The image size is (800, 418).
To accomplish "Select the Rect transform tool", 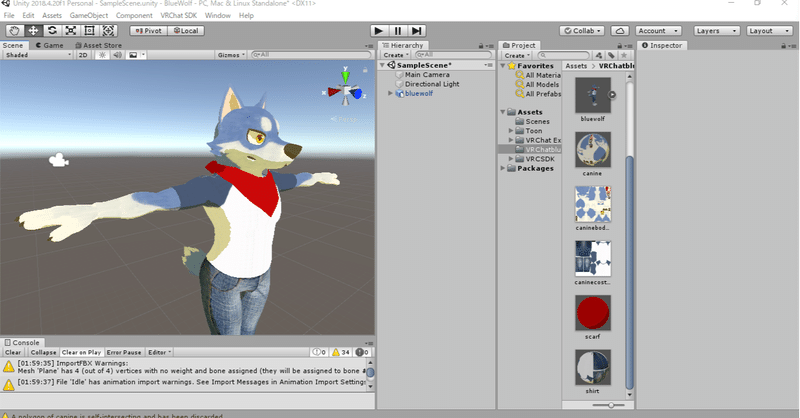I will click(x=89, y=31).
